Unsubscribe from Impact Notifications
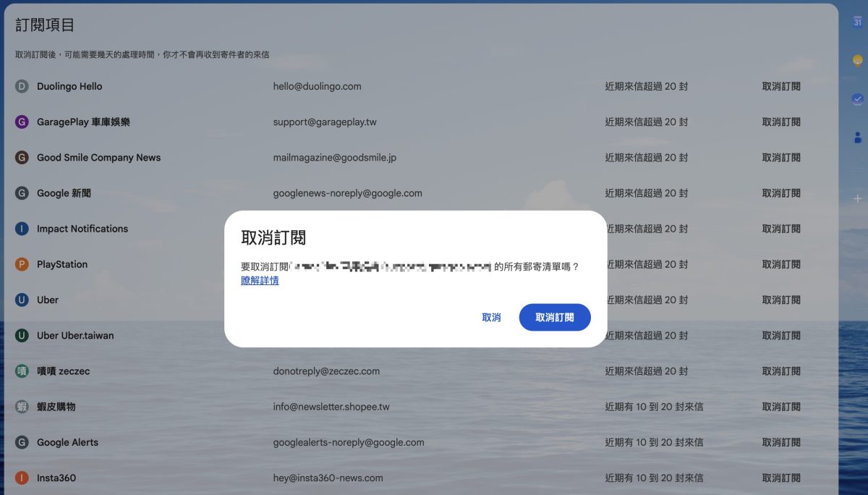 [781, 229]
